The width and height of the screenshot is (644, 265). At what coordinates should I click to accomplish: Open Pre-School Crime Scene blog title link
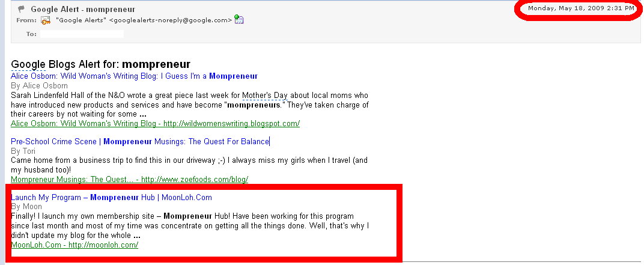(139, 142)
